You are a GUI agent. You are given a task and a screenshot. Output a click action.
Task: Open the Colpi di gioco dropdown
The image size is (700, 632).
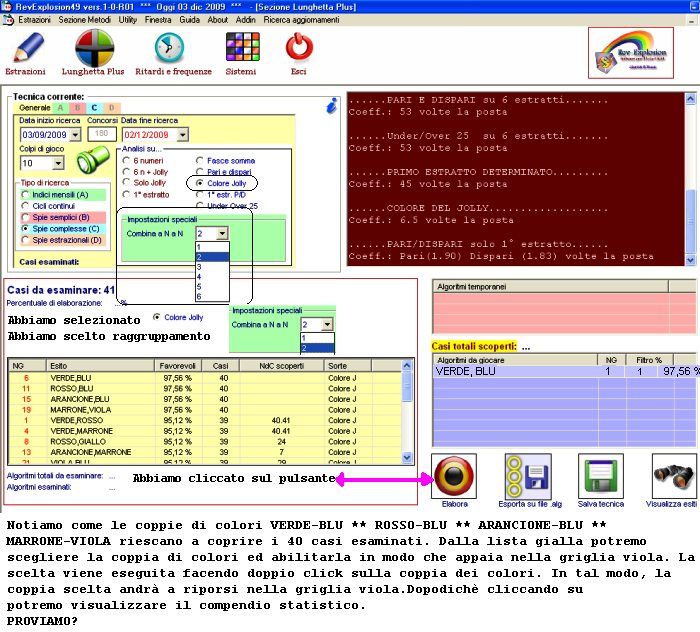(58, 163)
